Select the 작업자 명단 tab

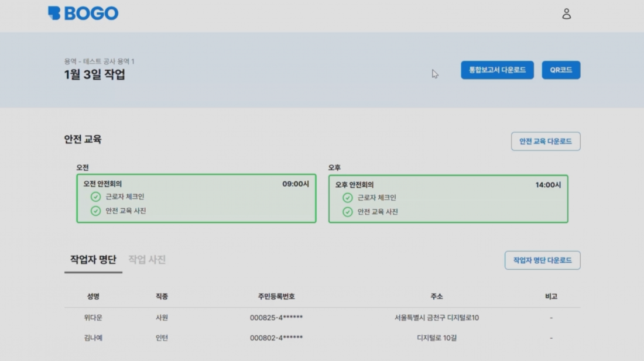[x=93, y=260]
